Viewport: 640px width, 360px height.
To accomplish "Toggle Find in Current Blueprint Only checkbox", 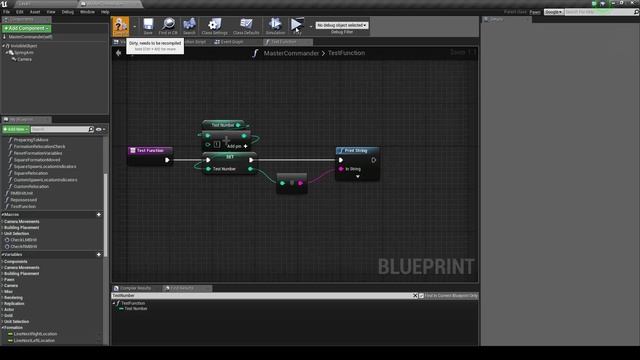I will tap(421, 296).
